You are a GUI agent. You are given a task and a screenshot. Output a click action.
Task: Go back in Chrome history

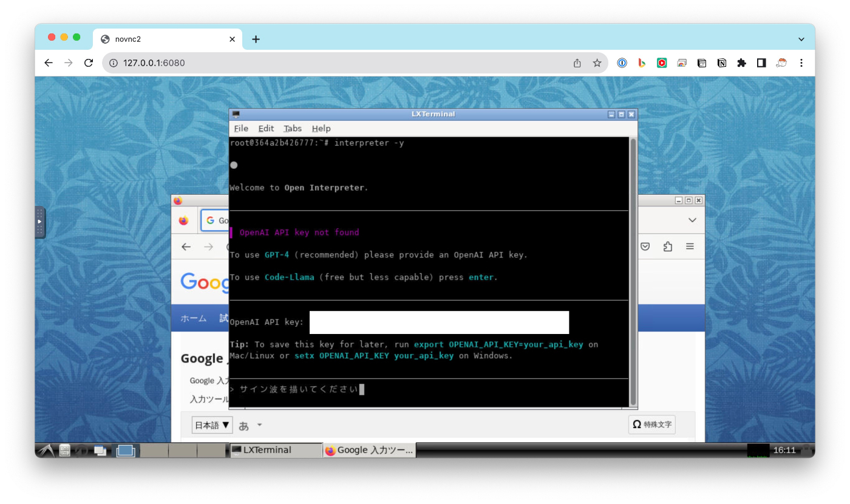[49, 63]
